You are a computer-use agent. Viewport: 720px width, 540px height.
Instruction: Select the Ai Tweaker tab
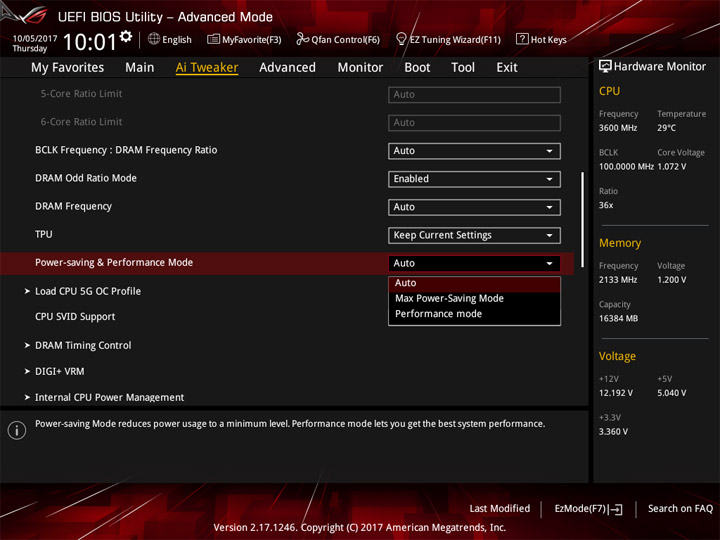tap(207, 68)
